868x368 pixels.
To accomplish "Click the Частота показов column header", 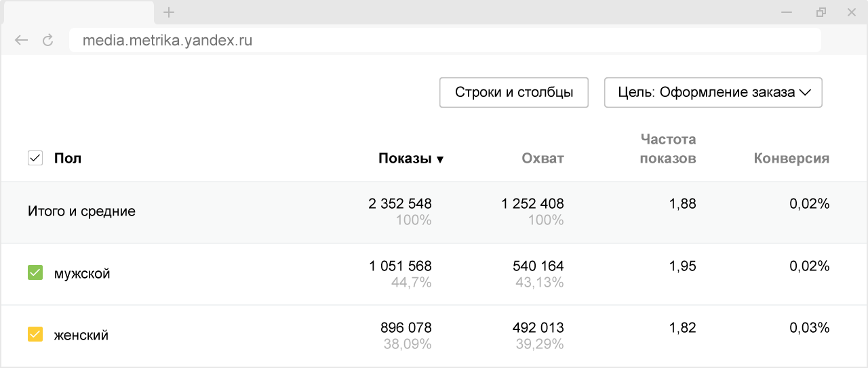I will click(x=668, y=149).
